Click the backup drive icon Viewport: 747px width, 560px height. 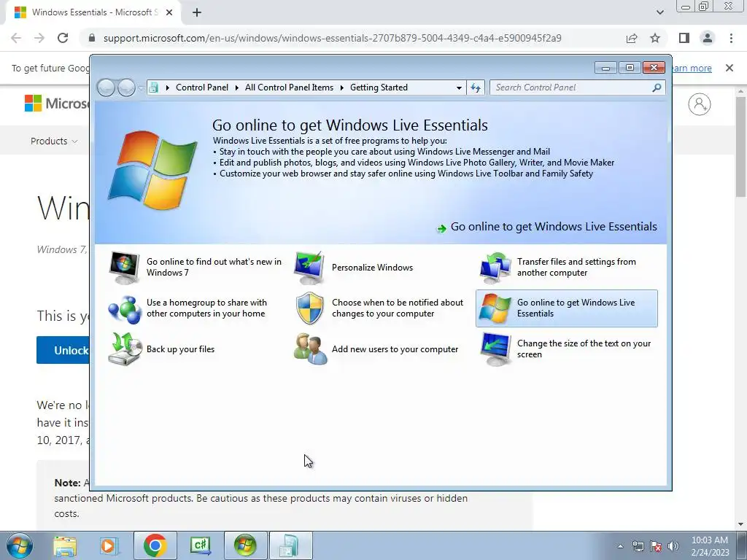coord(125,349)
